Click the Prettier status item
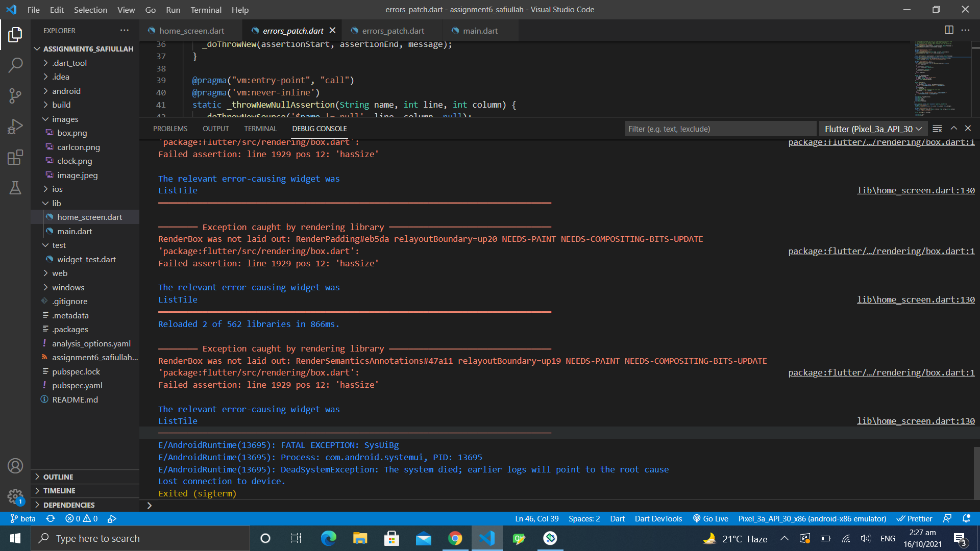The width and height of the screenshot is (980, 551). click(914, 518)
